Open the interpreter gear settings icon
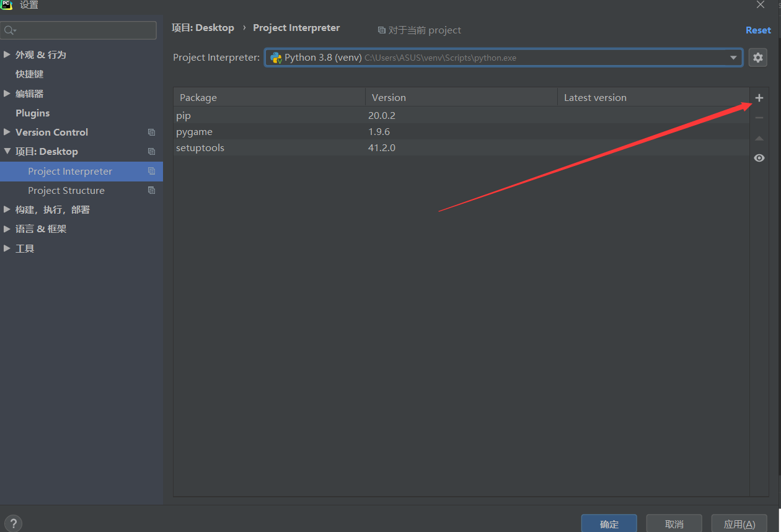The image size is (781, 532). (758, 58)
